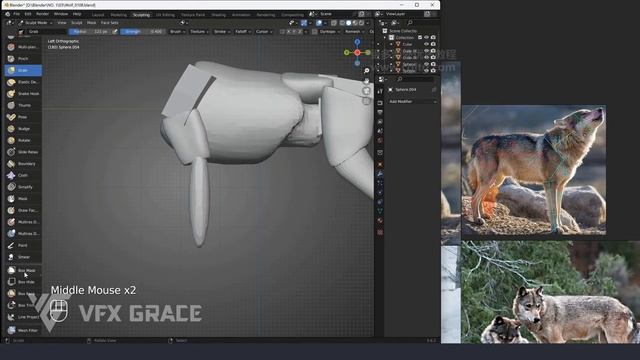Toggle visibility eye of Cube object
Image resolution: width=640 pixels, height=360 pixels.
[x=427, y=44]
